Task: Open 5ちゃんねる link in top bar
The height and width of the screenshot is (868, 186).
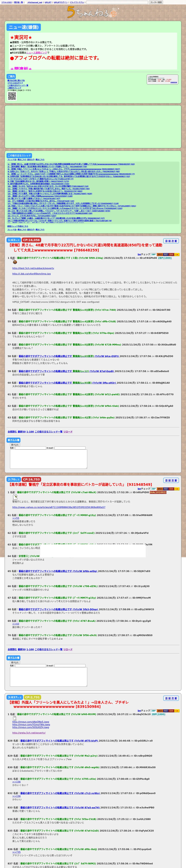Action: pyautogui.click(x=6, y=2)
